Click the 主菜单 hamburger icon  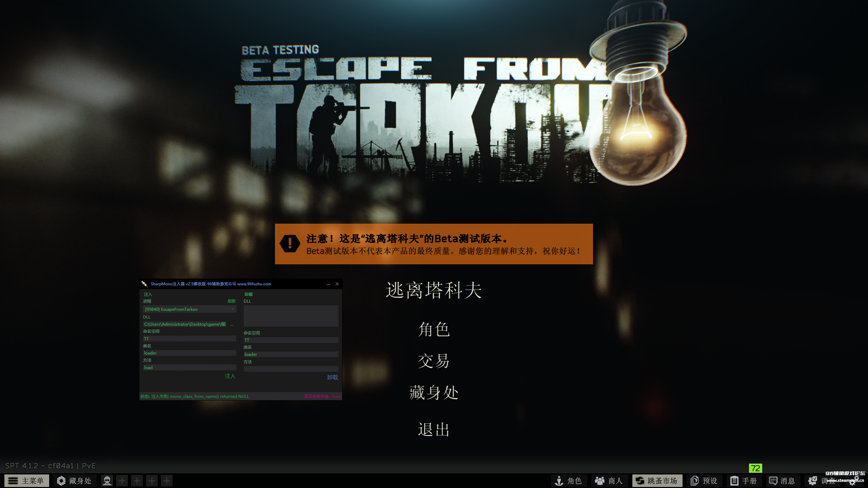click(x=13, y=481)
